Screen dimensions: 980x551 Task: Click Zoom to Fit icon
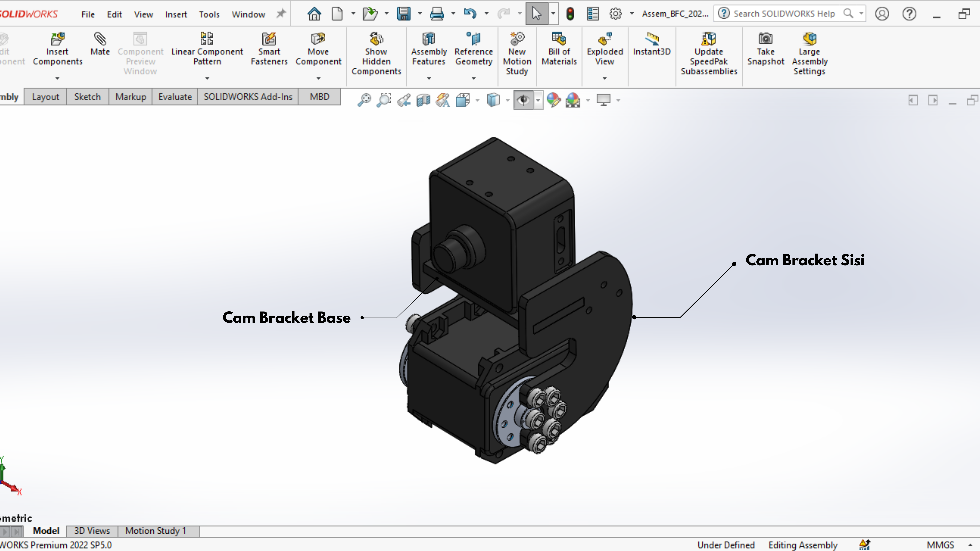[364, 100]
